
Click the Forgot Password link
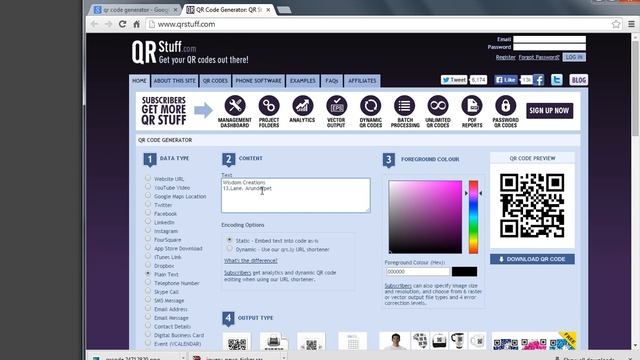[539, 58]
